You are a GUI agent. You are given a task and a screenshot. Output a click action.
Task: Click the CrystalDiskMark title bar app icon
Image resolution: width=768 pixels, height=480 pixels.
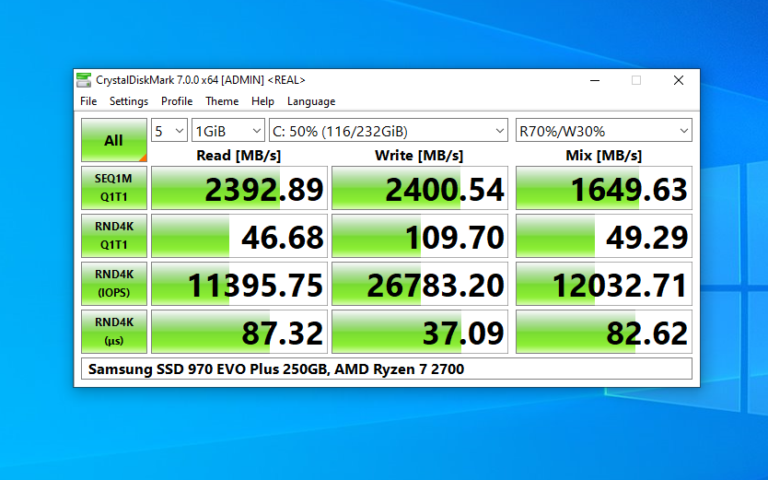click(85, 80)
